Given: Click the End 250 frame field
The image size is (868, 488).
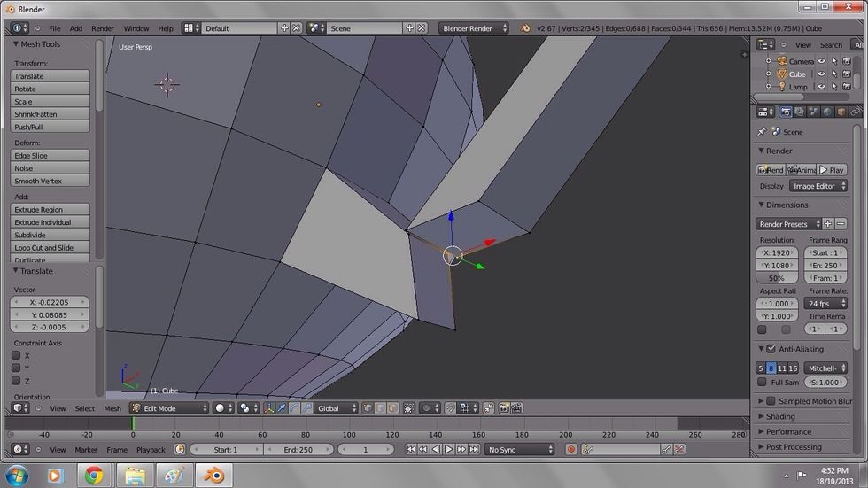Looking at the screenshot, I should click(298, 449).
